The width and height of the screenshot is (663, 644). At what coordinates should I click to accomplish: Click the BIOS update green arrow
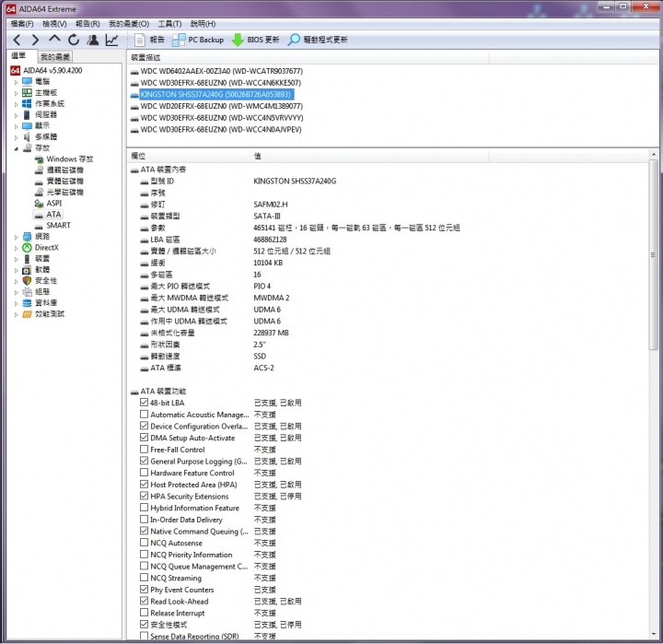click(x=238, y=40)
